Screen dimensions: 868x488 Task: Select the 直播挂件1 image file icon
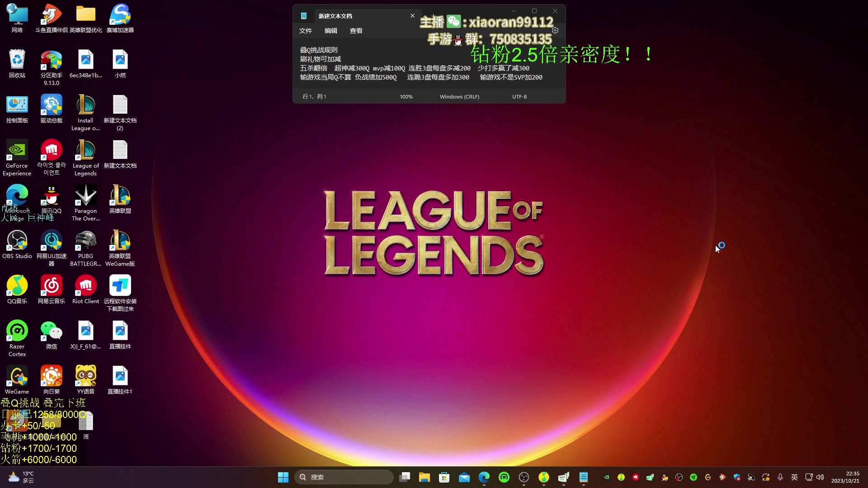click(120, 380)
